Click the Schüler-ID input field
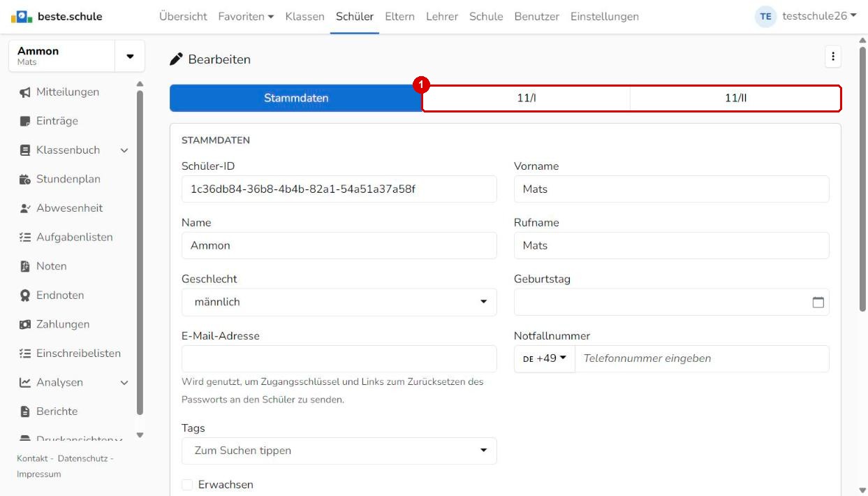The width and height of the screenshot is (868, 496). [339, 189]
